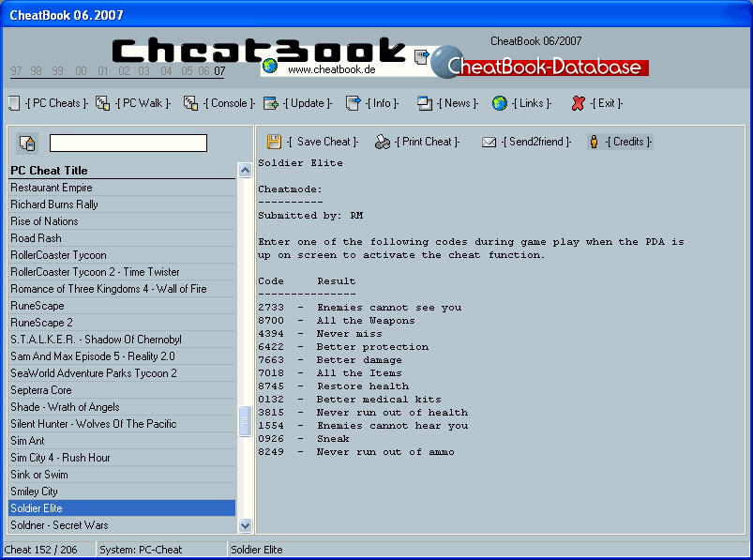
Task: Open the Info menu item
Action: coord(383,103)
